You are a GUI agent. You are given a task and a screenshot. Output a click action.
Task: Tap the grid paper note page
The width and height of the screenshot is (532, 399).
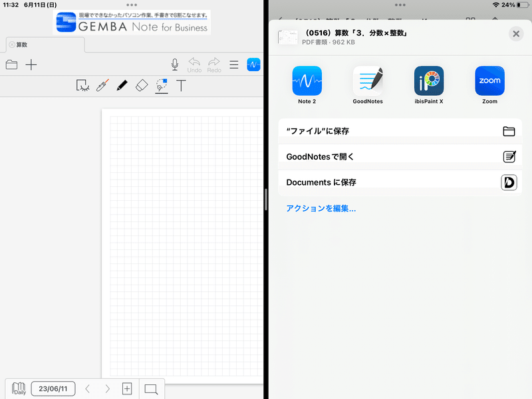(x=182, y=246)
